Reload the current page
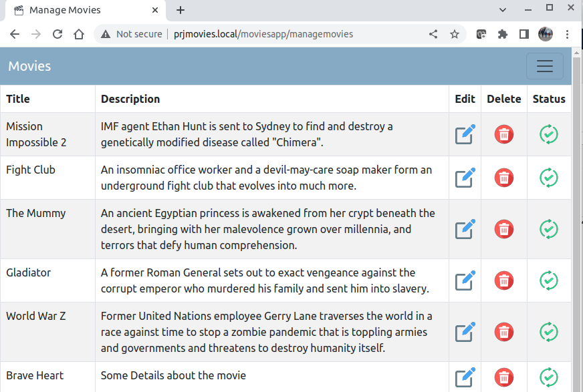Viewport: 583px width, 392px height. [x=57, y=34]
